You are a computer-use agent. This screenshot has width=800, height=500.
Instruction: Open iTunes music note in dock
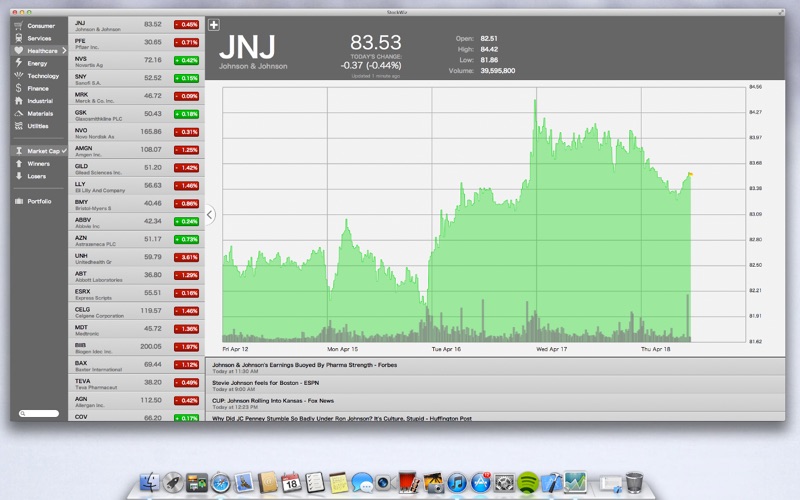457,482
